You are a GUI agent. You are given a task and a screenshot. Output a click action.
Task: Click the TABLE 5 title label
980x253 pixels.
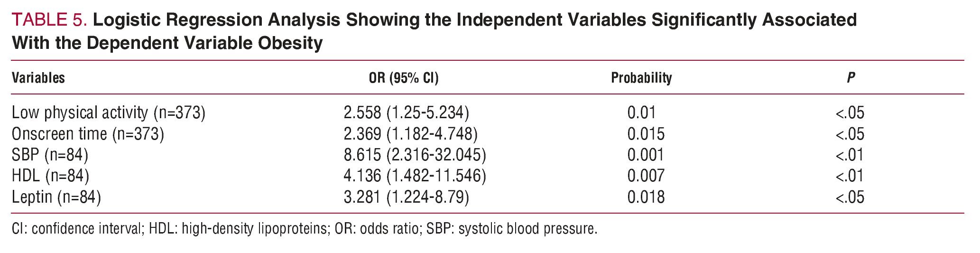49,20
